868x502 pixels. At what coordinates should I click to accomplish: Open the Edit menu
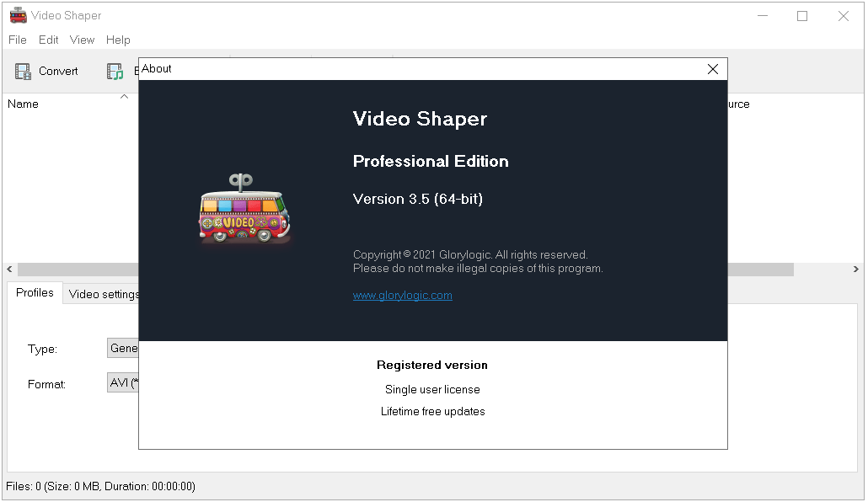pyautogui.click(x=48, y=40)
